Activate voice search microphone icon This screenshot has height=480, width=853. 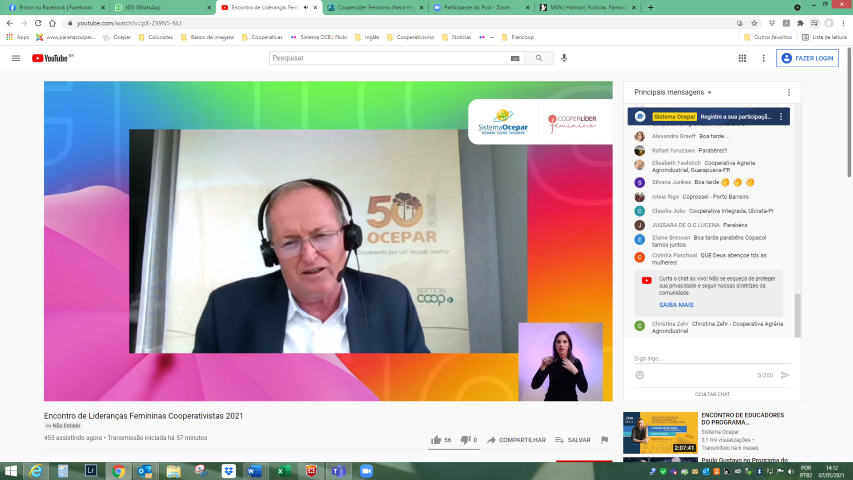coord(564,58)
